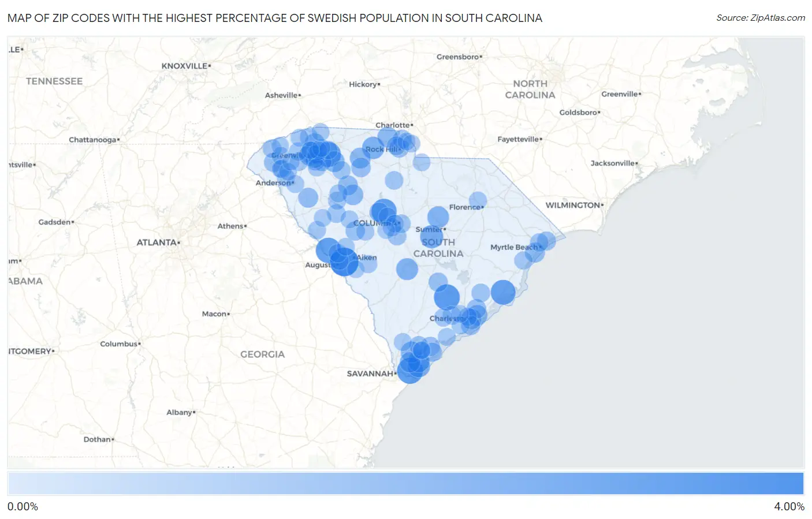Click the Jacksonville city label
The image size is (812, 519).
tap(613, 163)
